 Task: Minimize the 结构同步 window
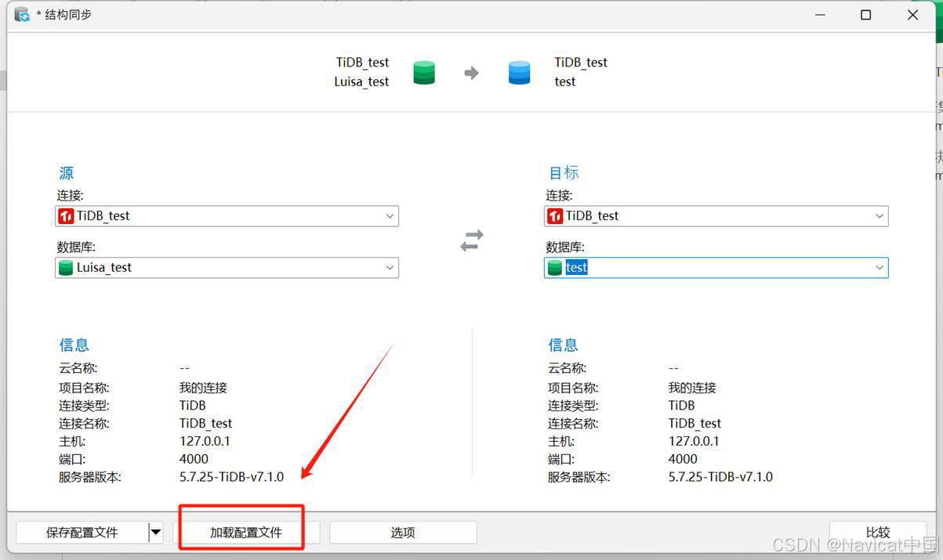(x=820, y=15)
